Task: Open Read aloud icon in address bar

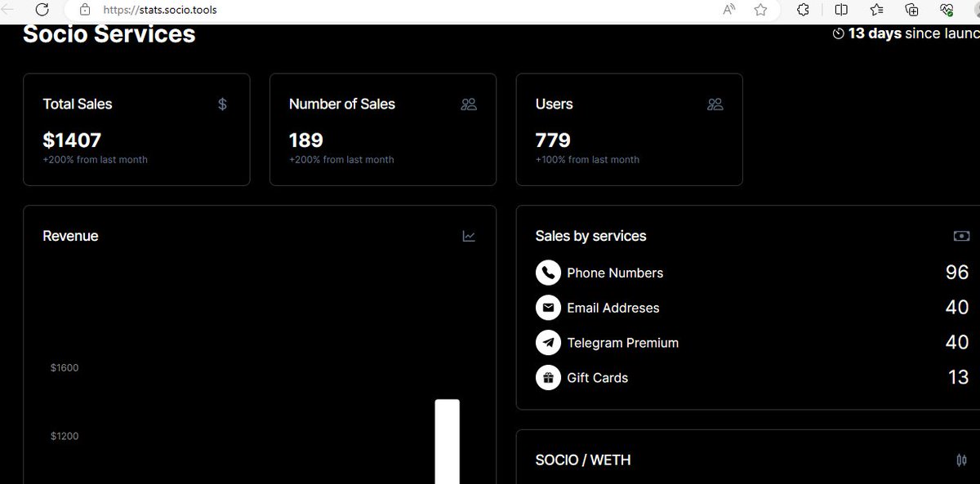Action: coord(729,10)
